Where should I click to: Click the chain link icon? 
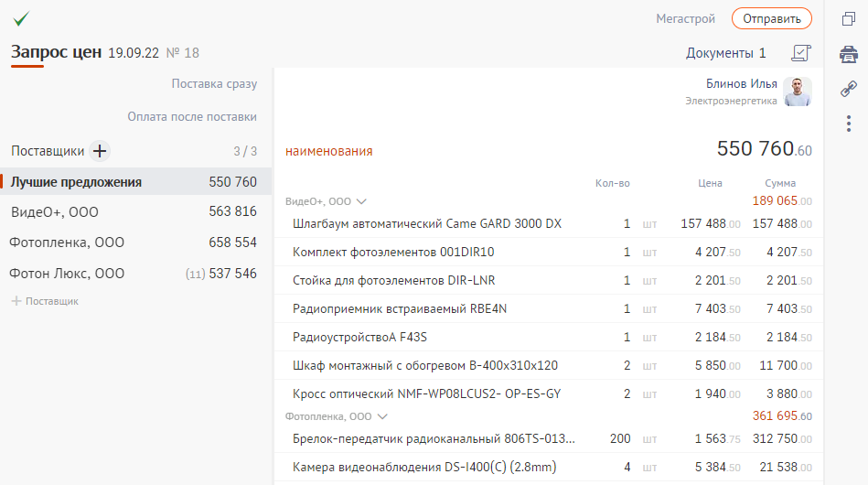coord(848,89)
